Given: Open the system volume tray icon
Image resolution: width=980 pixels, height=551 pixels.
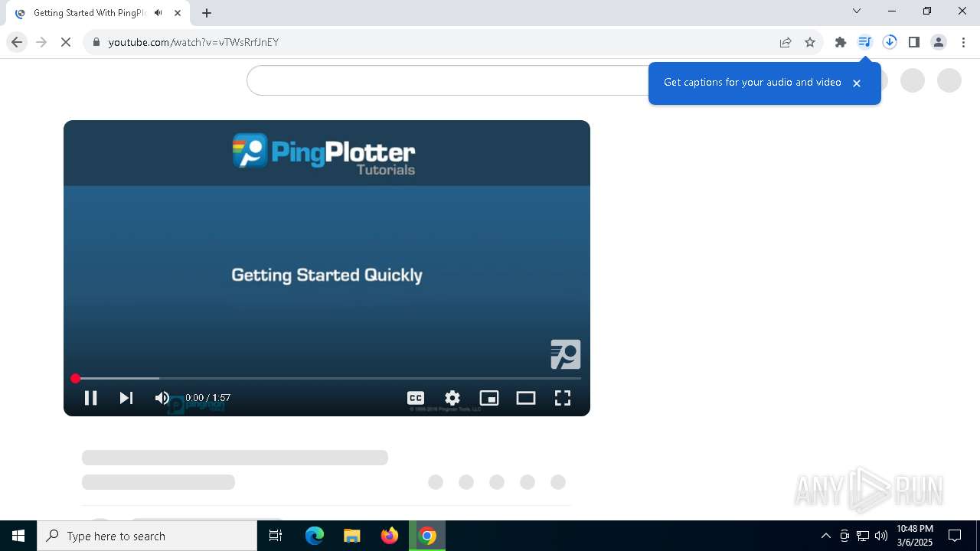Looking at the screenshot, I should click(x=881, y=536).
